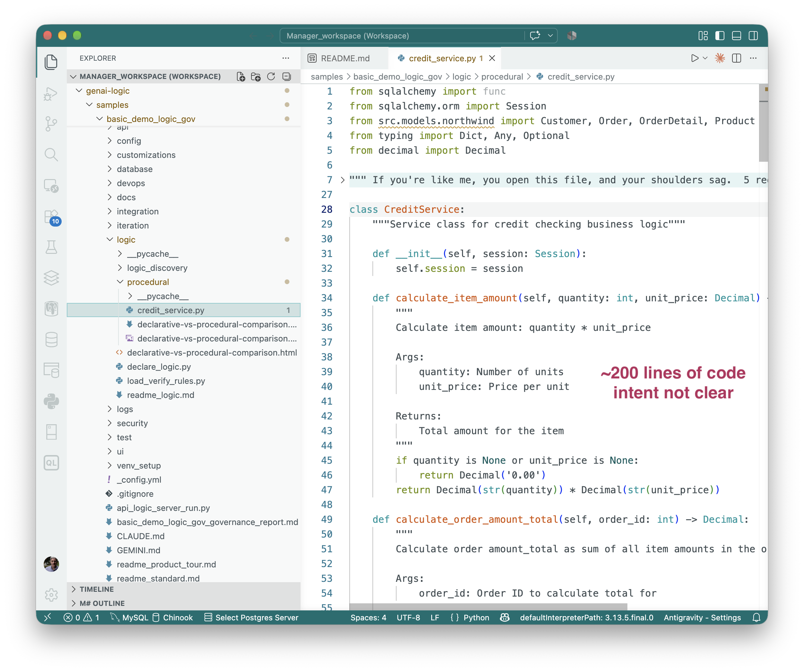Click New Folder icon in Explorer header

click(x=256, y=76)
